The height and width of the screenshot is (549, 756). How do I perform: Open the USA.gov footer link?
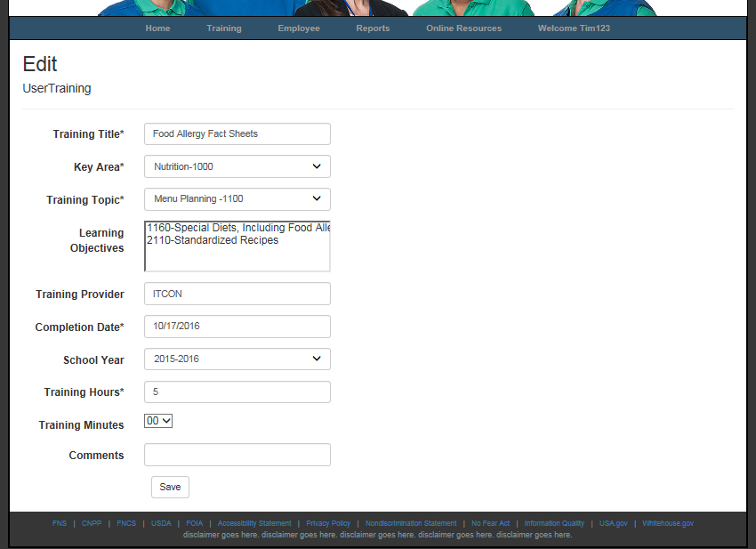pyautogui.click(x=614, y=523)
